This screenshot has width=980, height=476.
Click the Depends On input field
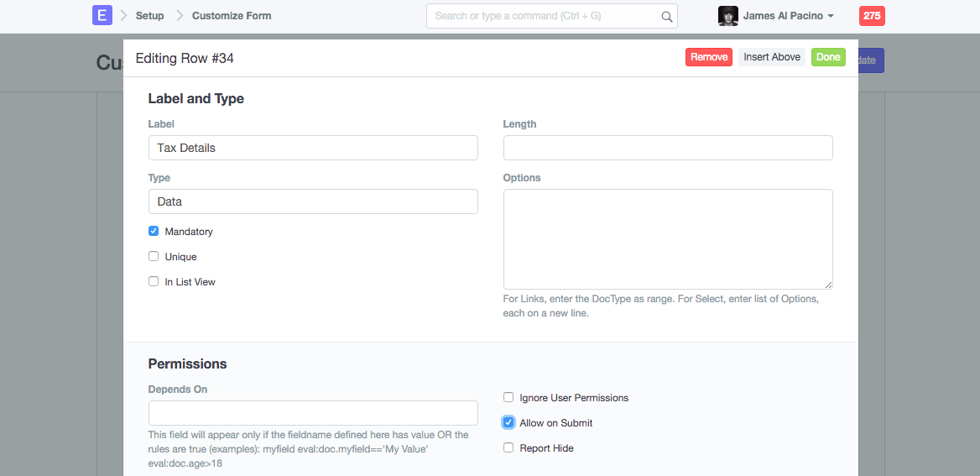(313, 413)
